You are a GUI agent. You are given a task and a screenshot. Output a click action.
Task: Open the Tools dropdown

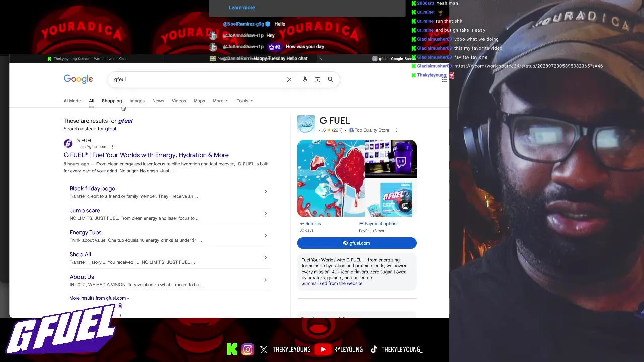245,101
